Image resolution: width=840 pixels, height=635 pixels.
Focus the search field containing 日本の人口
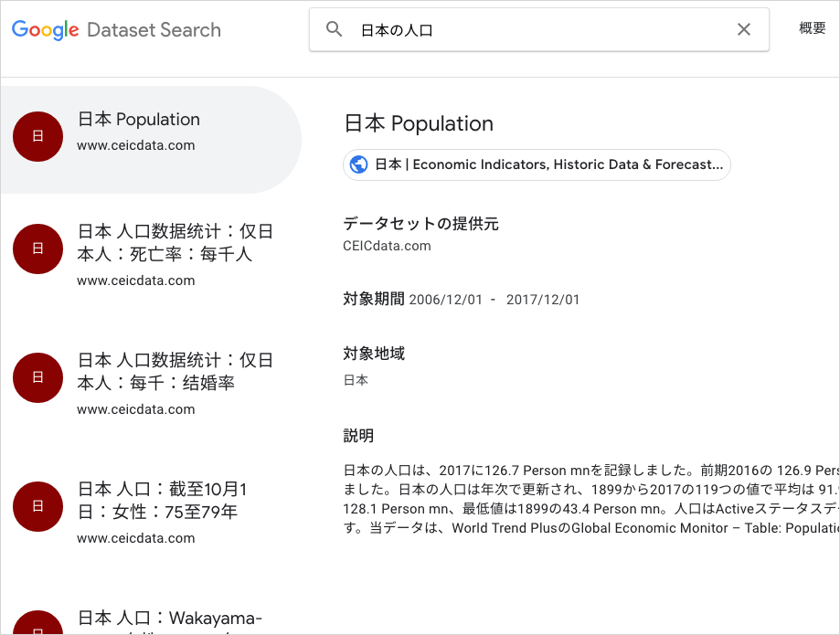[x=539, y=30]
